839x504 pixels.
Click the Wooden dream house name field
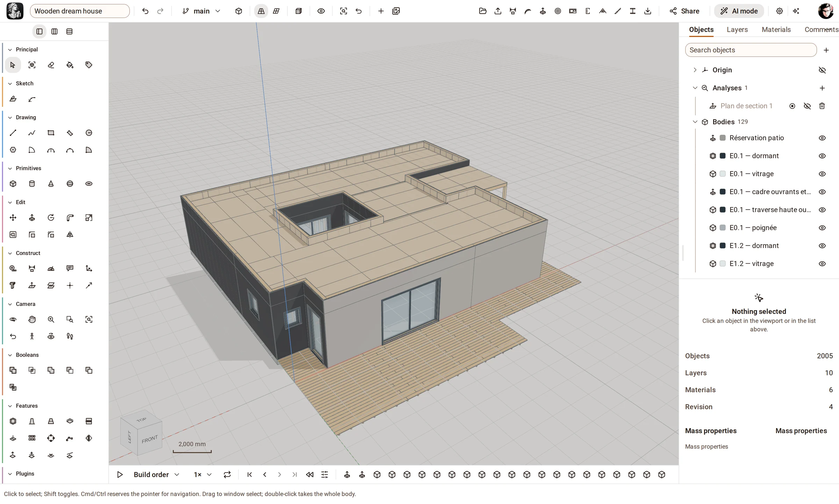tap(80, 11)
